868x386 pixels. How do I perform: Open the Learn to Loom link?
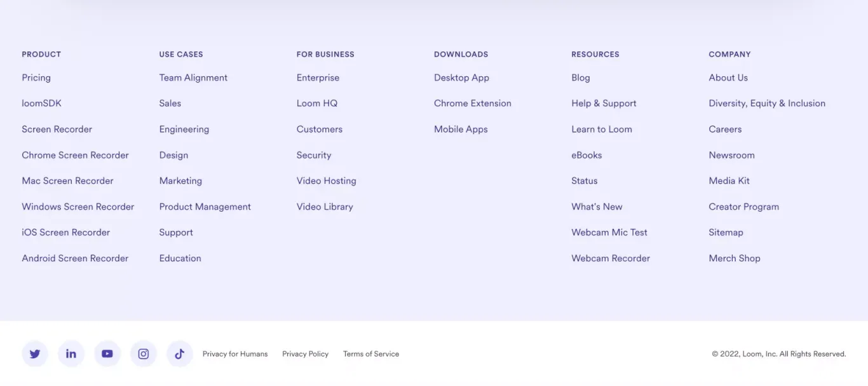[x=602, y=129]
